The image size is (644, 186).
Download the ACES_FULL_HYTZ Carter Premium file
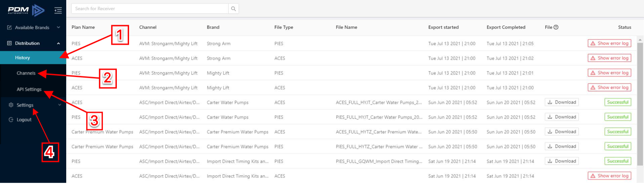tap(562, 132)
